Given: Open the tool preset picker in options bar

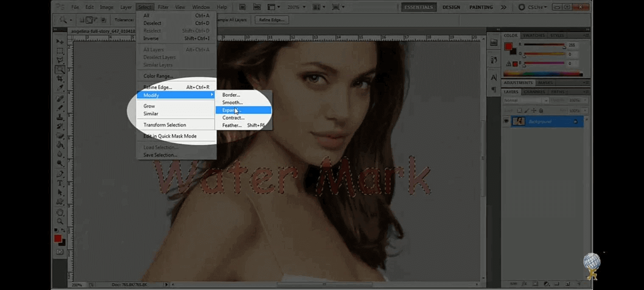Looking at the screenshot, I should click(x=65, y=20).
